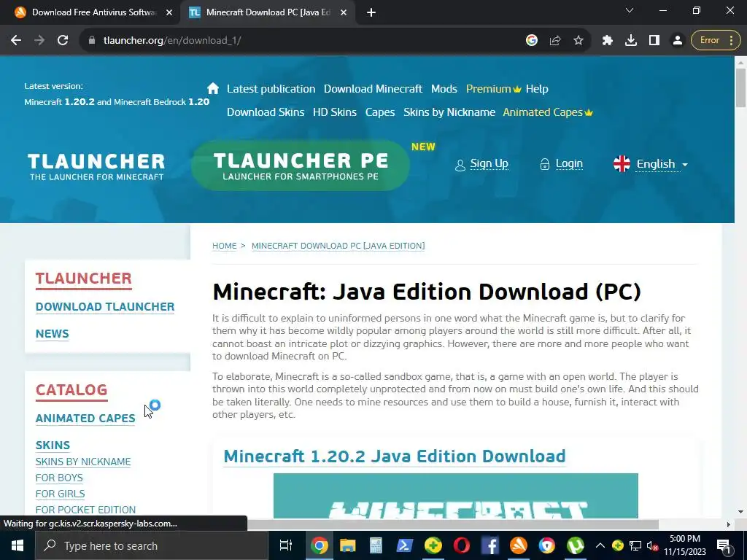Open Opera browser from the taskbar
747x560 pixels.
[x=462, y=545]
